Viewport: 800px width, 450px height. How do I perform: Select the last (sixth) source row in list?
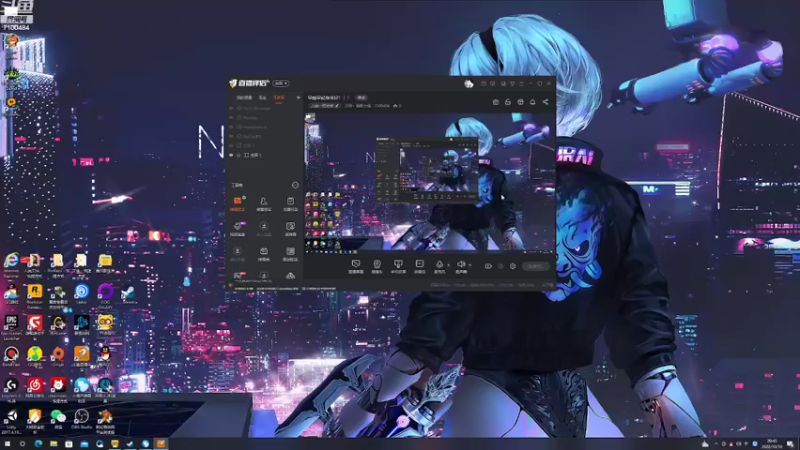(x=263, y=155)
